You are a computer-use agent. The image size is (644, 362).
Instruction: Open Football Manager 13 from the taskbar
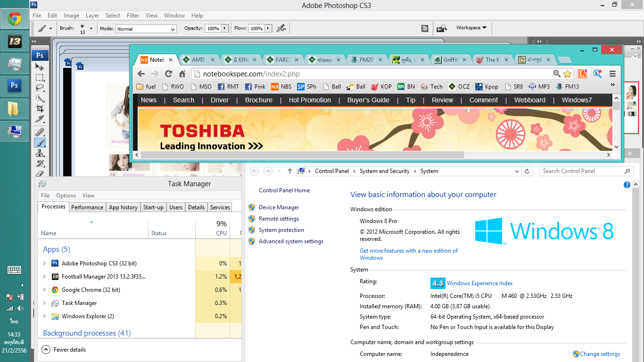15,41
